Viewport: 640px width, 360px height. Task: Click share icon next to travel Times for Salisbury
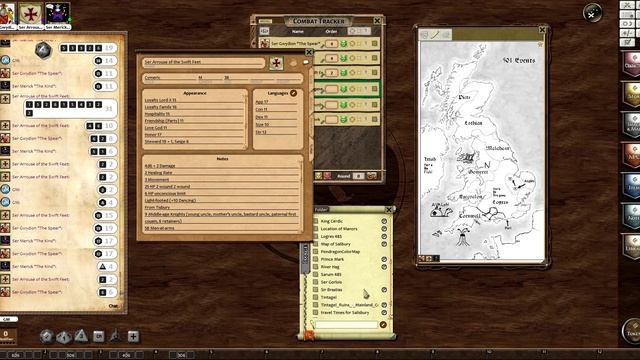[x=384, y=313]
